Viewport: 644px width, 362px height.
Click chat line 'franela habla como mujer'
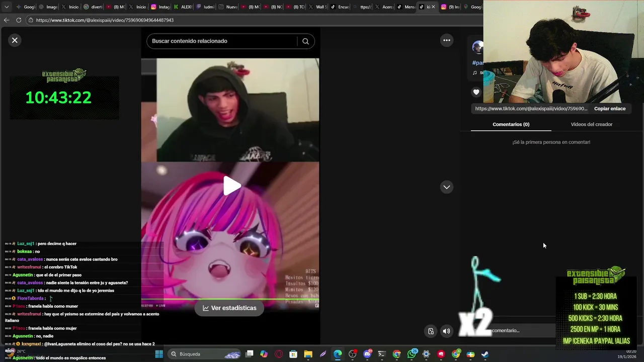click(x=52, y=328)
